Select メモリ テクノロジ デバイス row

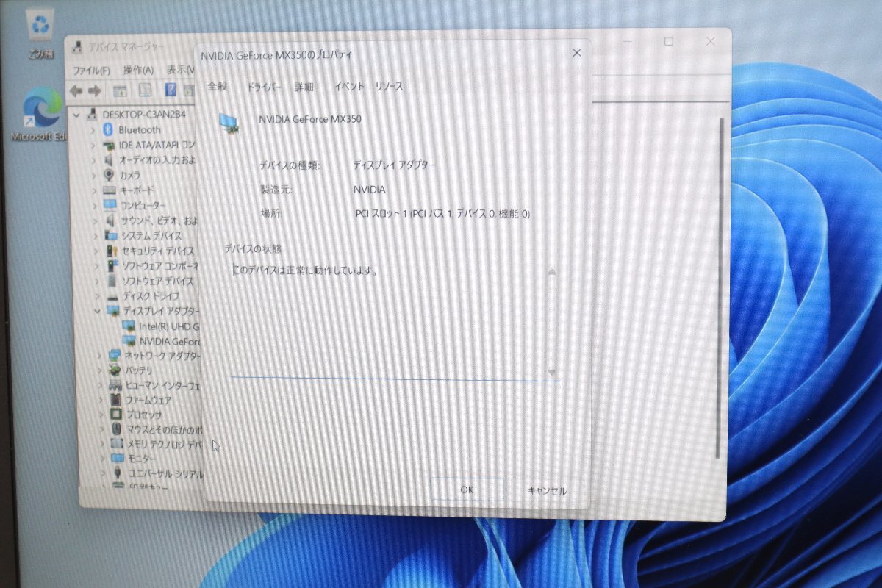tap(157, 444)
